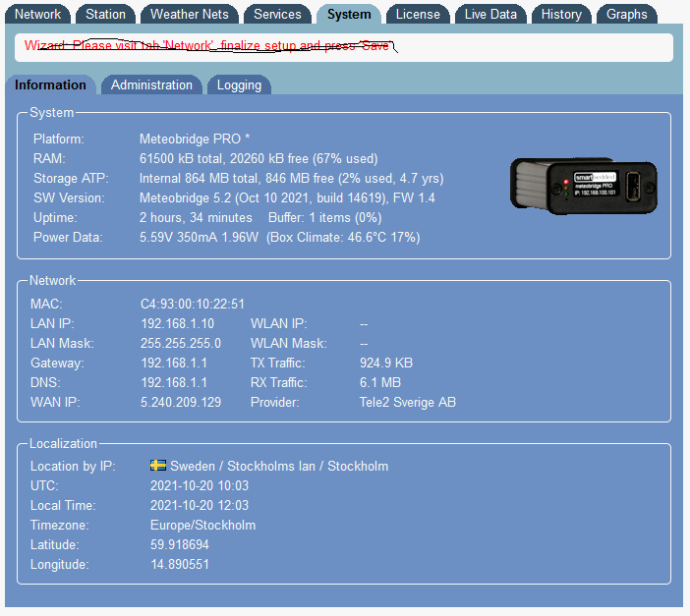Select WAN IP '5.240.209.129'
Screen dimensions: 690x616
(x=181, y=402)
